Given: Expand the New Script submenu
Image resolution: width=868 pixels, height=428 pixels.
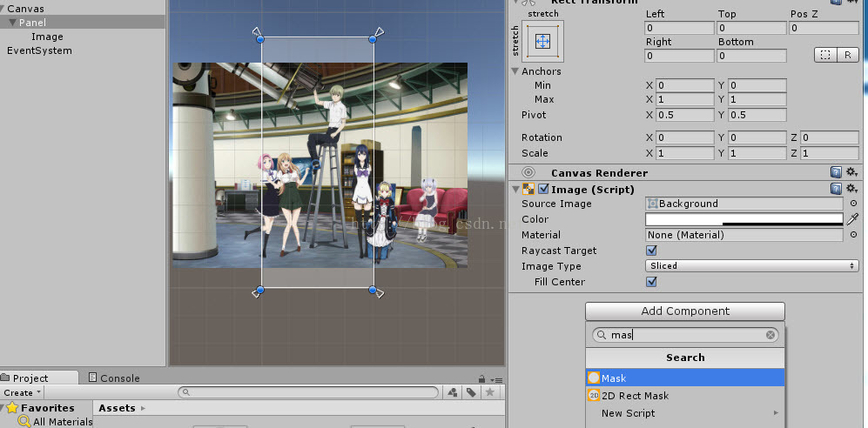Looking at the screenshot, I should [x=776, y=413].
